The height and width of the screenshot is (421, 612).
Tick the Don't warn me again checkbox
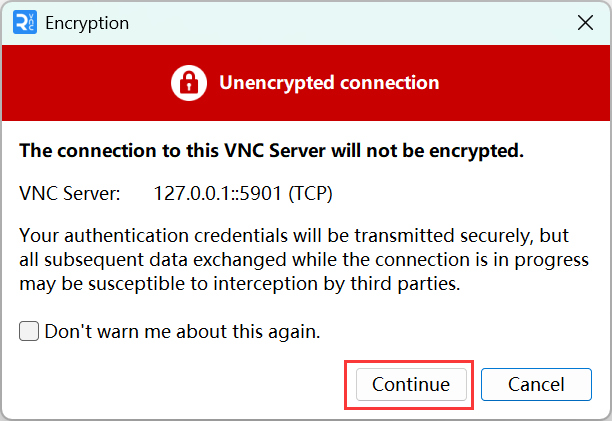29,331
